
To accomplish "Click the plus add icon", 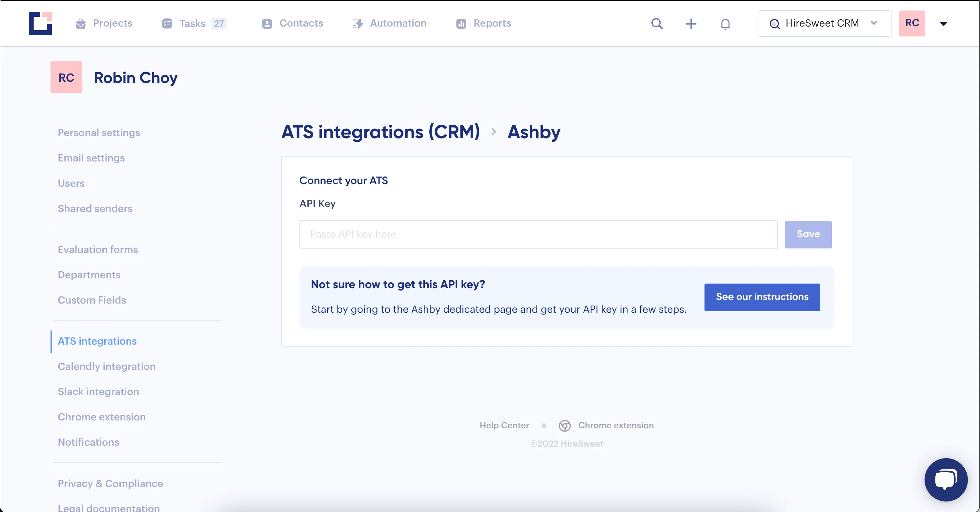I will (x=691, y=24).
